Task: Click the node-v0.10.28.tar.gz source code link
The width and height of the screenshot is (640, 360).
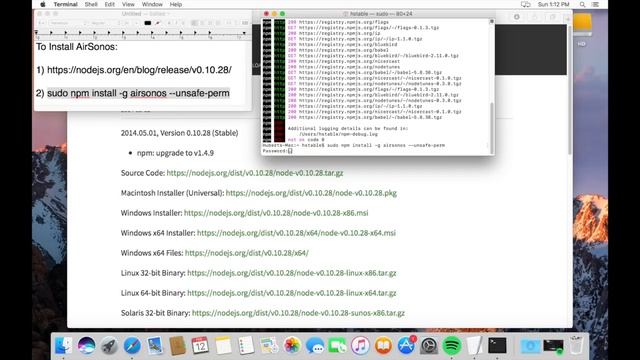Action: [255, 173]
